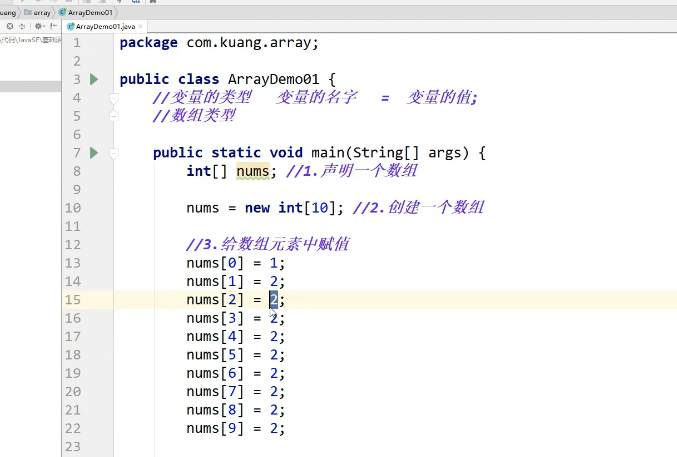Click the value 1 assigned to nums[0]
The height and width of the screenshot is (457, 677).
[x=274, y=263]
